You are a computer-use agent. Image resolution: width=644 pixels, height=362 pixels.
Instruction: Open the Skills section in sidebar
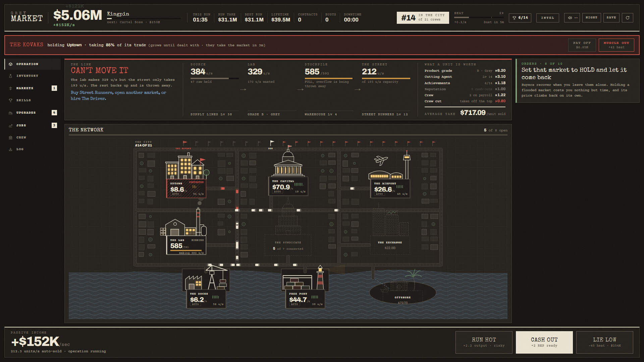pyautogui.click(x=33, y=100)
